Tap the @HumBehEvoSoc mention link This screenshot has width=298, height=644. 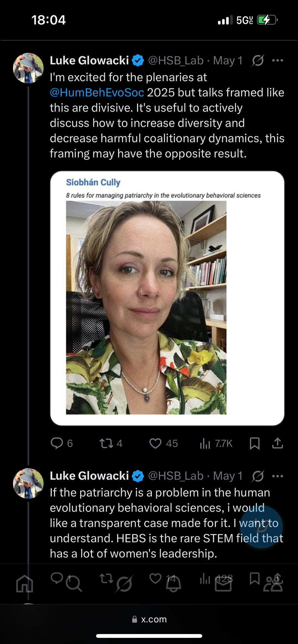pyautogui.click(x=97, y=93)
